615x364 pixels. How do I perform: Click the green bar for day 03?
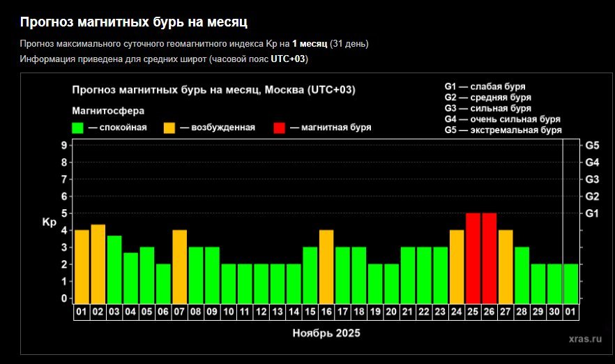pos(114,268)
